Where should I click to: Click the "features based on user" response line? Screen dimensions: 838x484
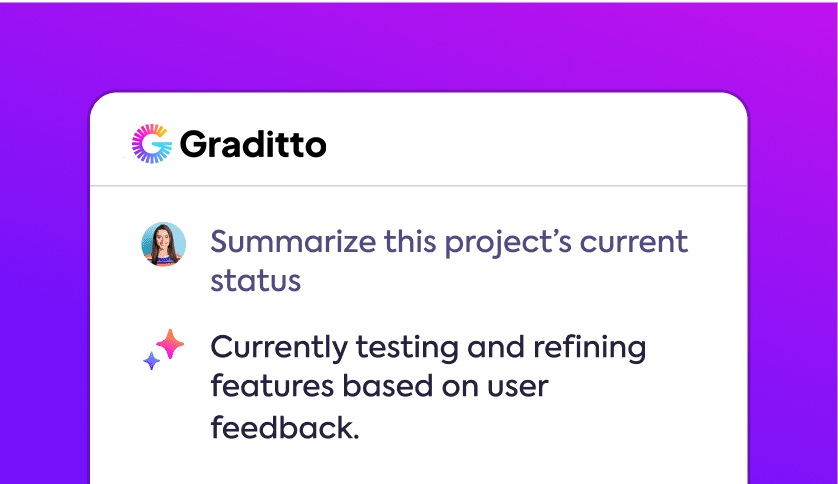(x=379, y=386)
